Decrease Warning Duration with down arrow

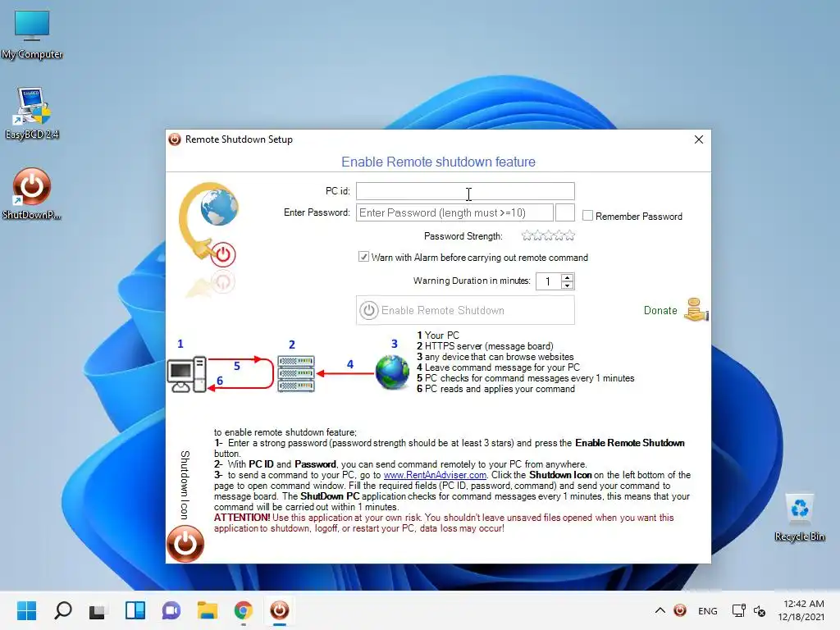[x=568, y=285]
